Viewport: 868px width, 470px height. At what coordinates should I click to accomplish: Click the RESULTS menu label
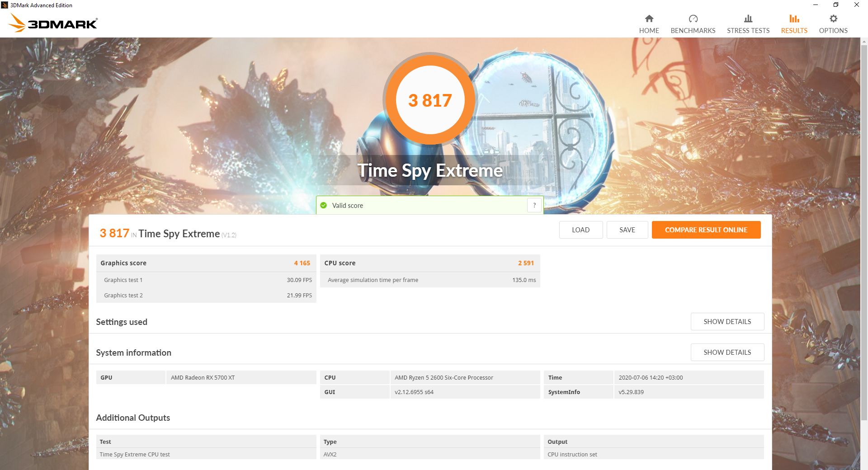click(x=794, y=31)
